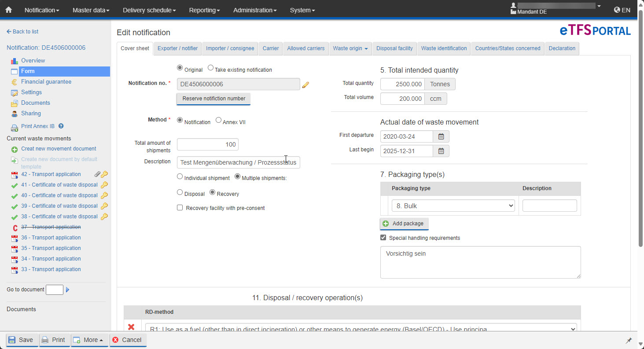Select the Annex VII radio button
Image resolution: width=644 pixels, height=349 pixels.
219,120
